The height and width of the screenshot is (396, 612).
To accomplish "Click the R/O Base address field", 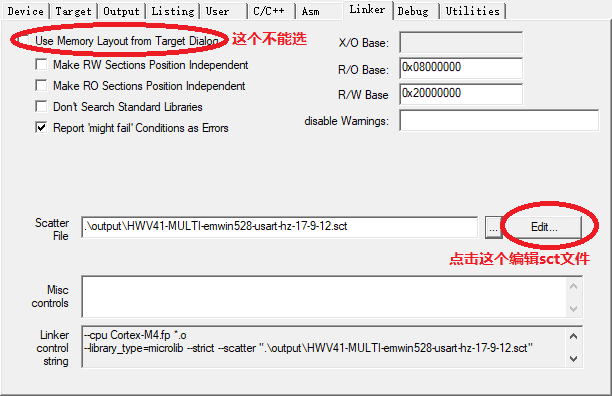I will click(x=461, y=68).
